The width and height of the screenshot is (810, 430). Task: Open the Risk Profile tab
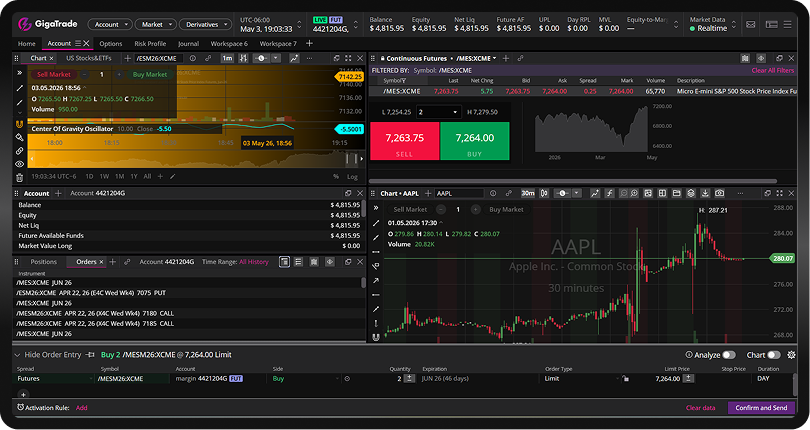[x=150, y=44]
